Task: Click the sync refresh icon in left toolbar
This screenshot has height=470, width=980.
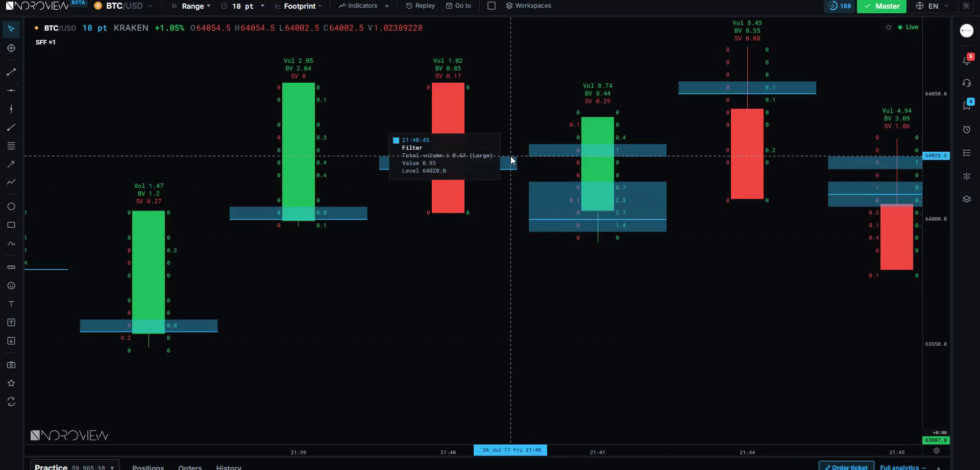Action: (11, 402)
